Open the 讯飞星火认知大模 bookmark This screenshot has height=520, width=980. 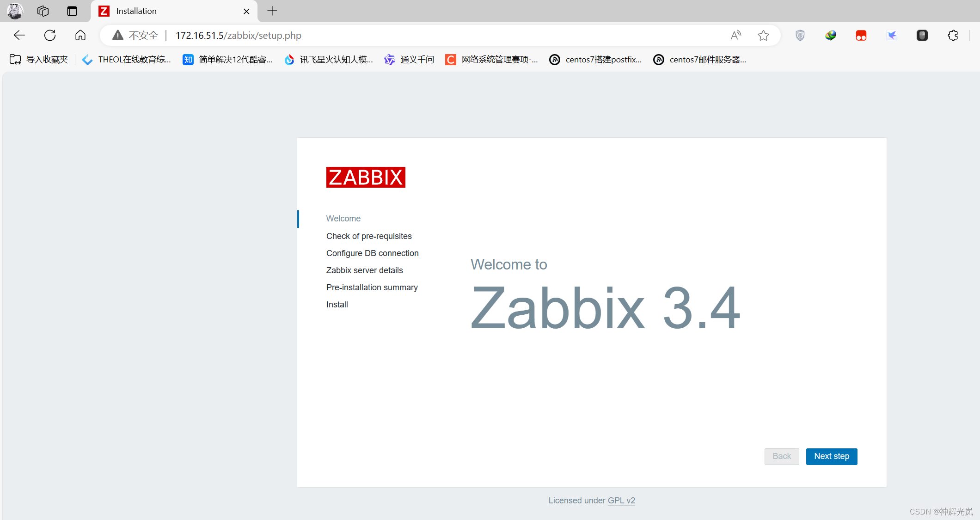329,60
